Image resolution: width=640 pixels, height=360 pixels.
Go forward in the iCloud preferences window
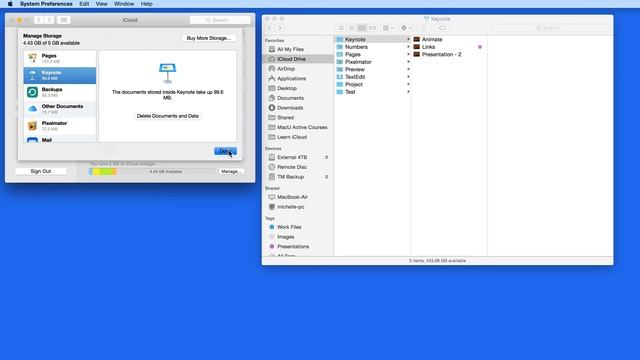point(49,20)
